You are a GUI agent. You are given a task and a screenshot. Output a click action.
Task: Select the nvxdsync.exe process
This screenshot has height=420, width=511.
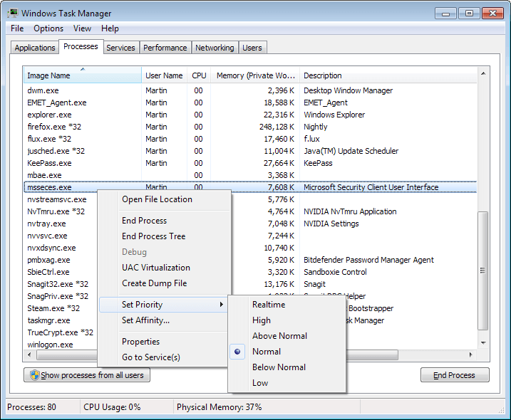coord(51,248)
